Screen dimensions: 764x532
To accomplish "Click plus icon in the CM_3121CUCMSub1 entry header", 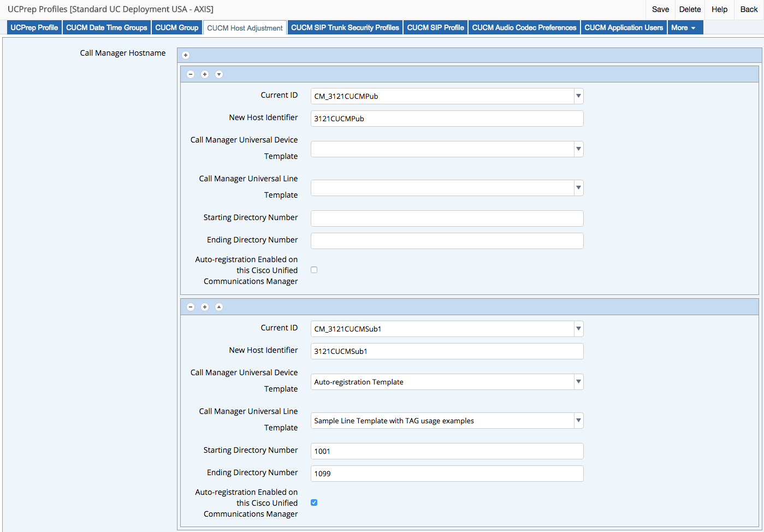I will 205,307.
